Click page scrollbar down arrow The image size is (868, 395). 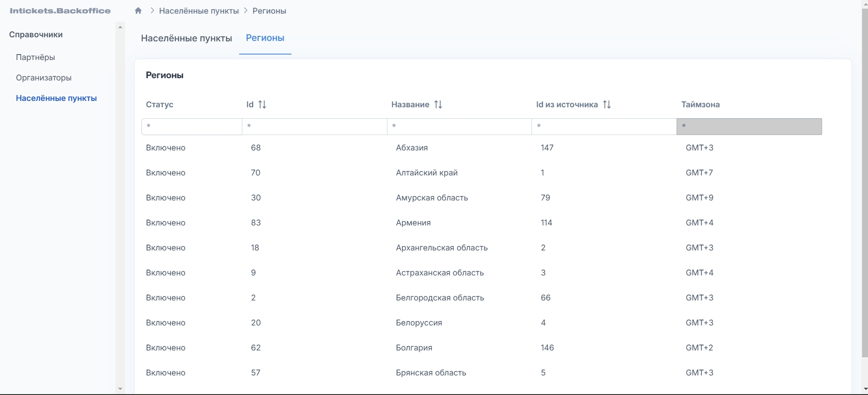tap(865, 389)
